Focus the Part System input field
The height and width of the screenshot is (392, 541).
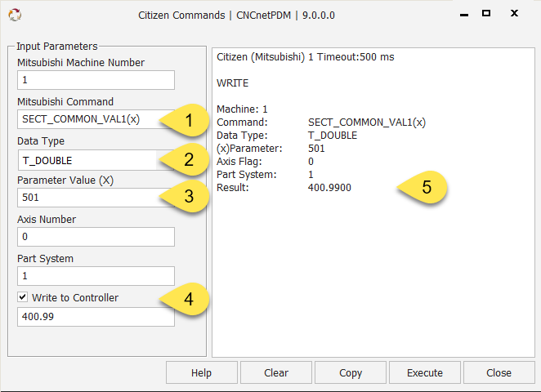click(96, 276)
